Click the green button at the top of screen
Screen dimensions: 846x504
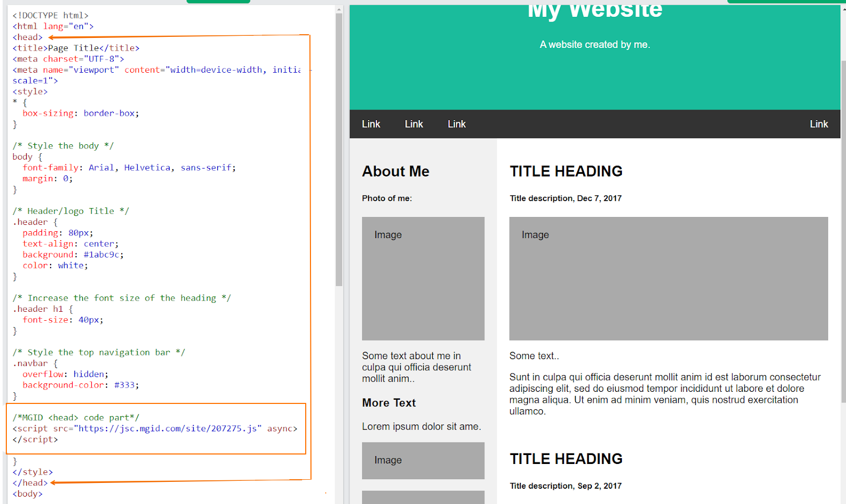click(x=218, y=2)
